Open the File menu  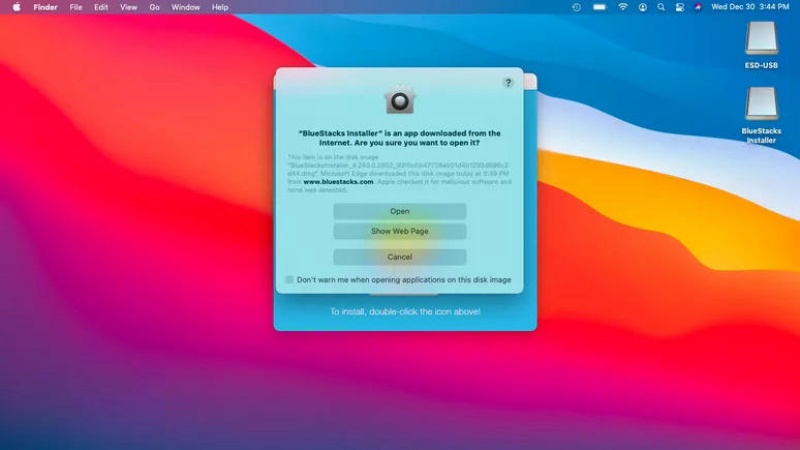76,7
